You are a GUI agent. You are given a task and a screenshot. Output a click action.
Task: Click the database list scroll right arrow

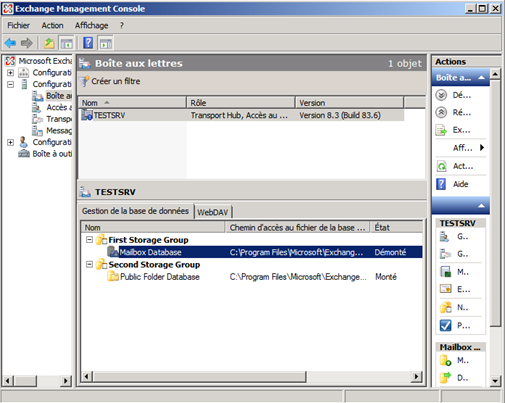(x=416, y=377)
